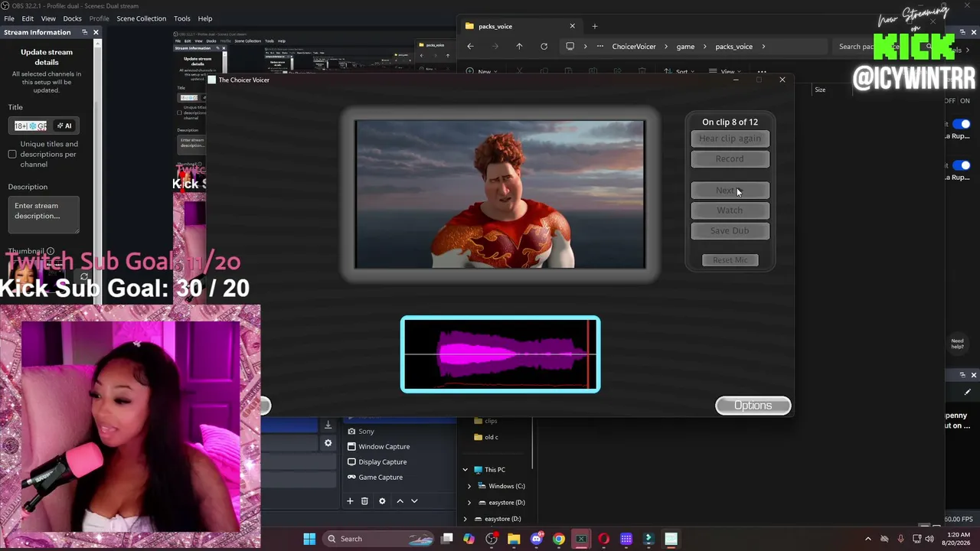Go back in File Explorer
Screen dimensions: 980x551
[x=470, y=47]
